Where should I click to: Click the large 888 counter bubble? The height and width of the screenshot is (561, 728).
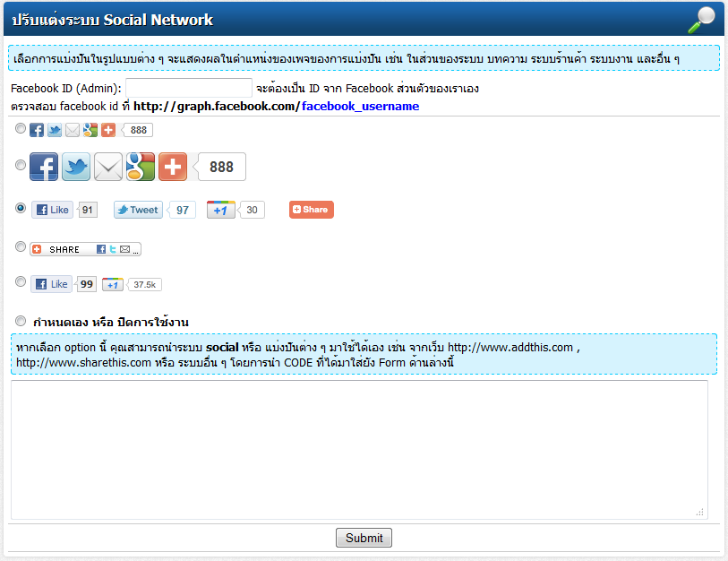pyautogui.click(x=220, y=167)
